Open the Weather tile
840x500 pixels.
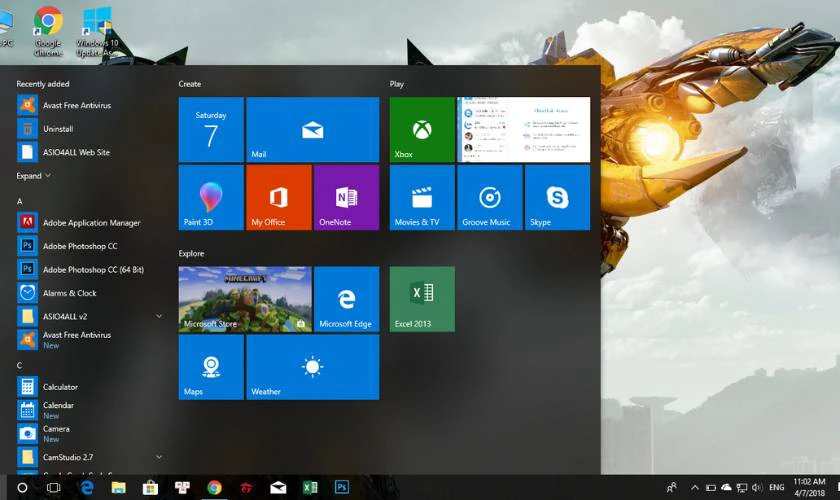(x=313, y=367)
